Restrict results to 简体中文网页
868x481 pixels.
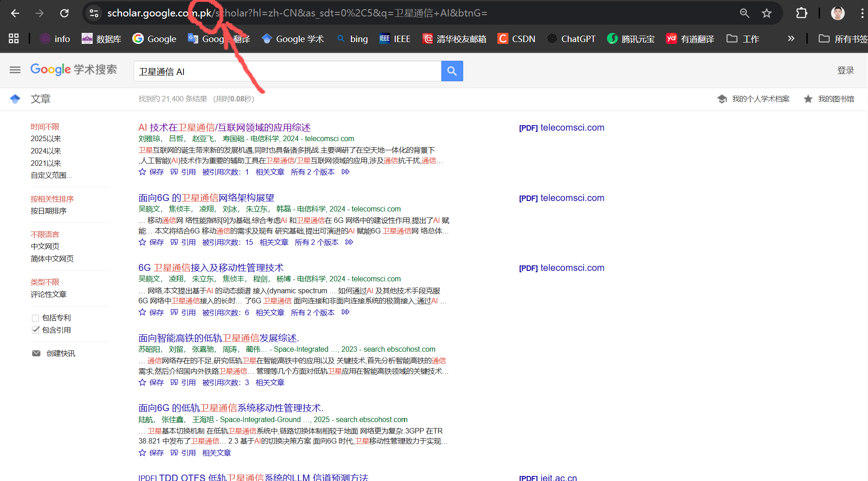52,259
